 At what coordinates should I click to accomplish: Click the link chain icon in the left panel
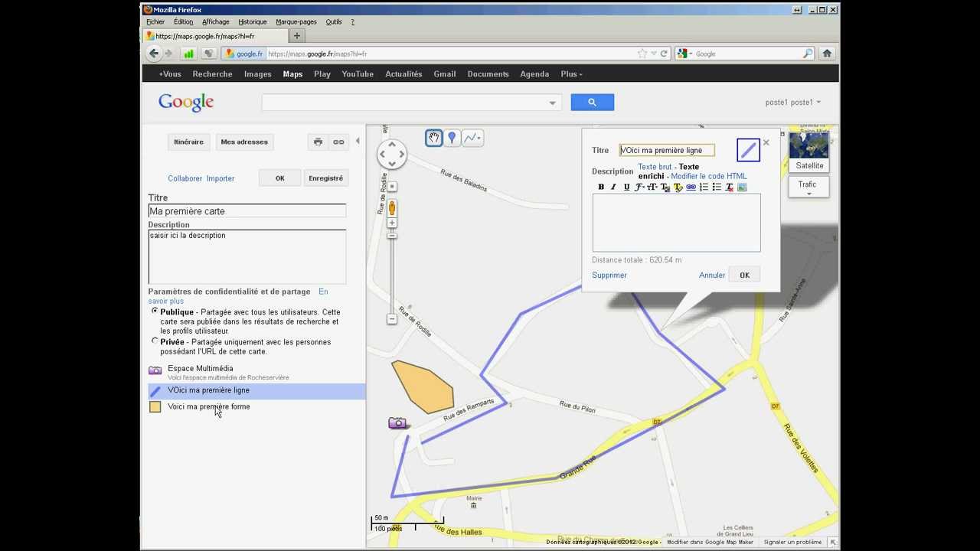tap(338, 142)
